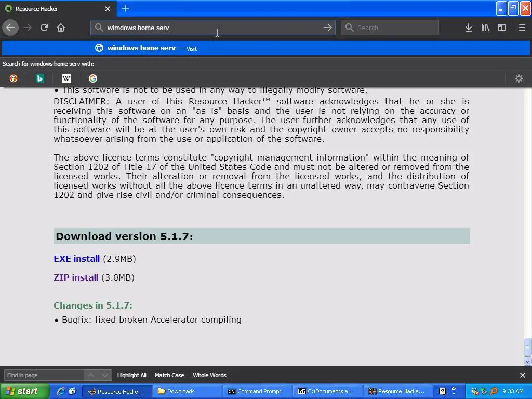The image size is (532, 399).
Task: Switch to Command Prompt taskbar button
Action: [256, 392]
